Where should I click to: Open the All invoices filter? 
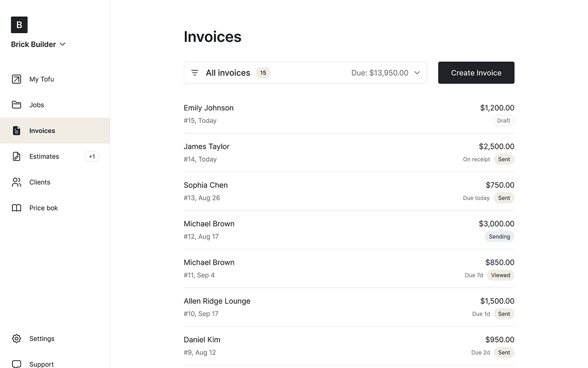pos(305,73)
